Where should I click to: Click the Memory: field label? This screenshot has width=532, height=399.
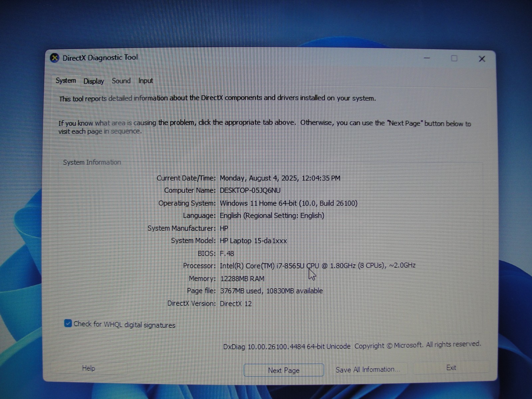point(202,279)
